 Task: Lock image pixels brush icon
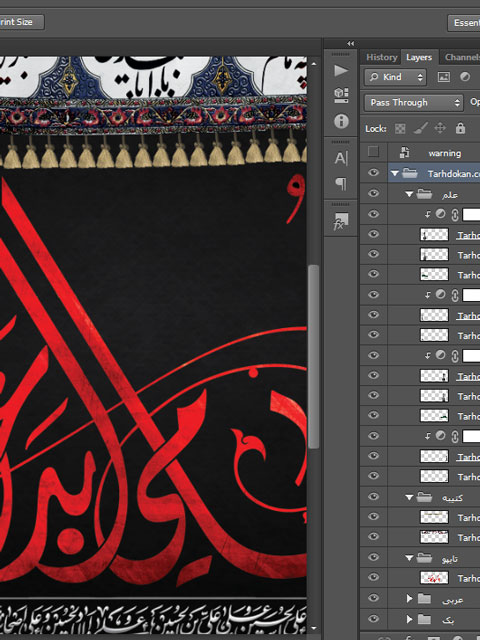coord(420,129)
